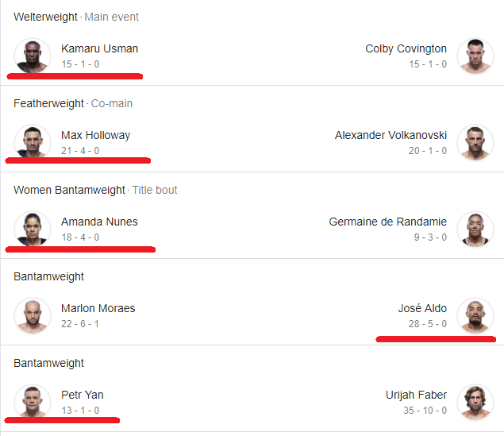Open Alexander Volkanovski's fighter avatar

475,142
